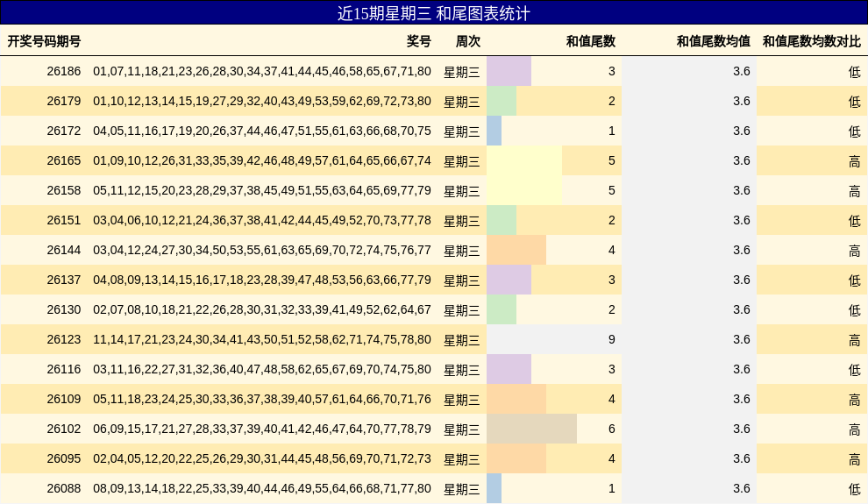This screenshot has width=868, height=504.
Task: Click the blue bar in row 26172
Action: pos(494,131)
